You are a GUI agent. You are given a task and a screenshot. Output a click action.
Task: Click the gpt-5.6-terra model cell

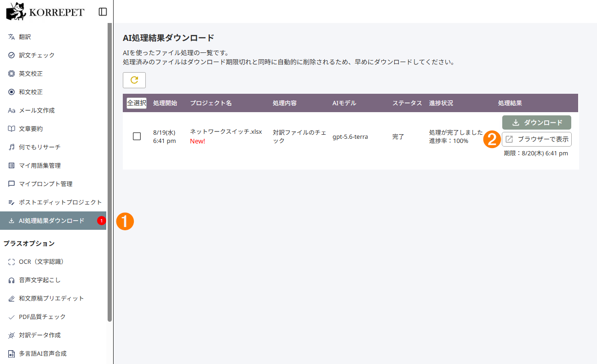pyautogui.click(x=350, y=136)
